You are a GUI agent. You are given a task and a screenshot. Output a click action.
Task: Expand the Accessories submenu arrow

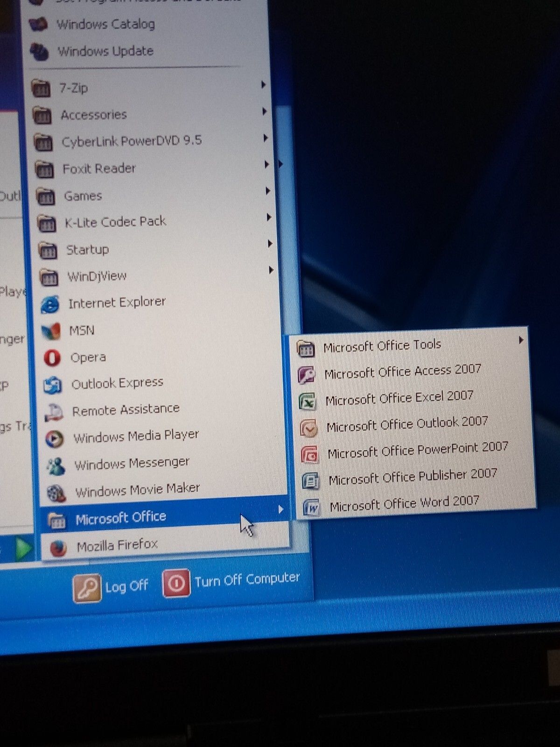264,111
